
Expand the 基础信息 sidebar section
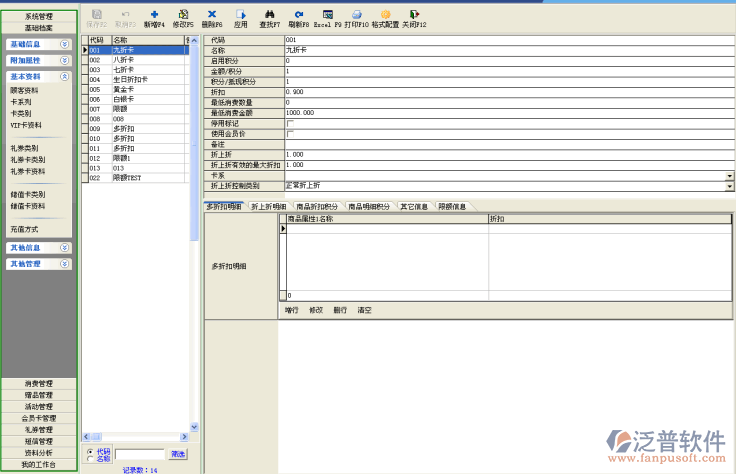[64, 45]
